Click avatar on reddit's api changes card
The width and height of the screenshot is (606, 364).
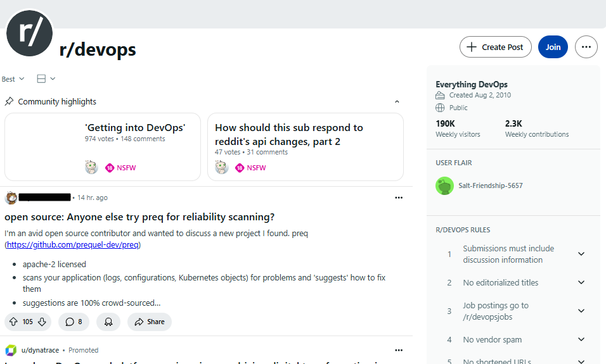point(221,168)
